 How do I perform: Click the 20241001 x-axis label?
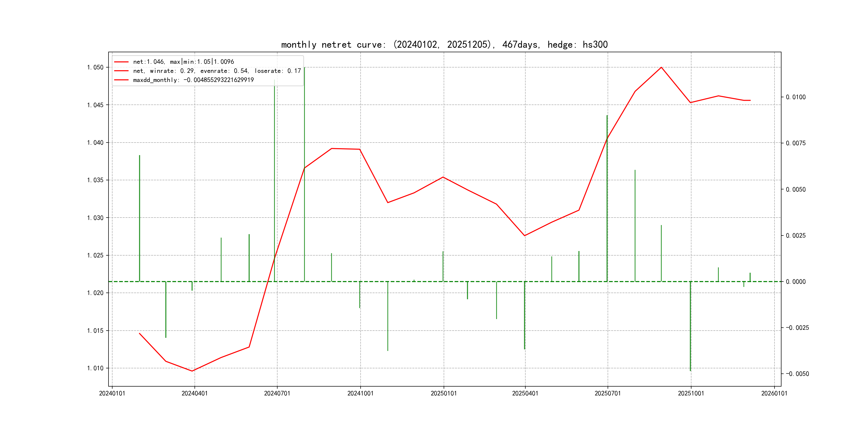point(360,393)
